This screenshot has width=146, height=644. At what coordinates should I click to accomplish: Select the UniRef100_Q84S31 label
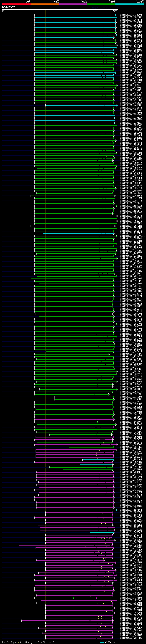tap(131, 58)
